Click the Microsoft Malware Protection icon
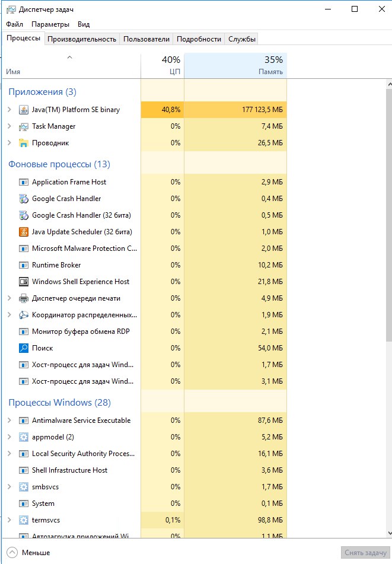The width and height of the screenshot is (392, 564). point(23,248)
